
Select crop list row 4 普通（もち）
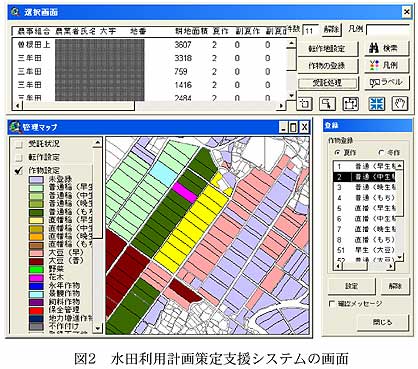coord(364,198)
